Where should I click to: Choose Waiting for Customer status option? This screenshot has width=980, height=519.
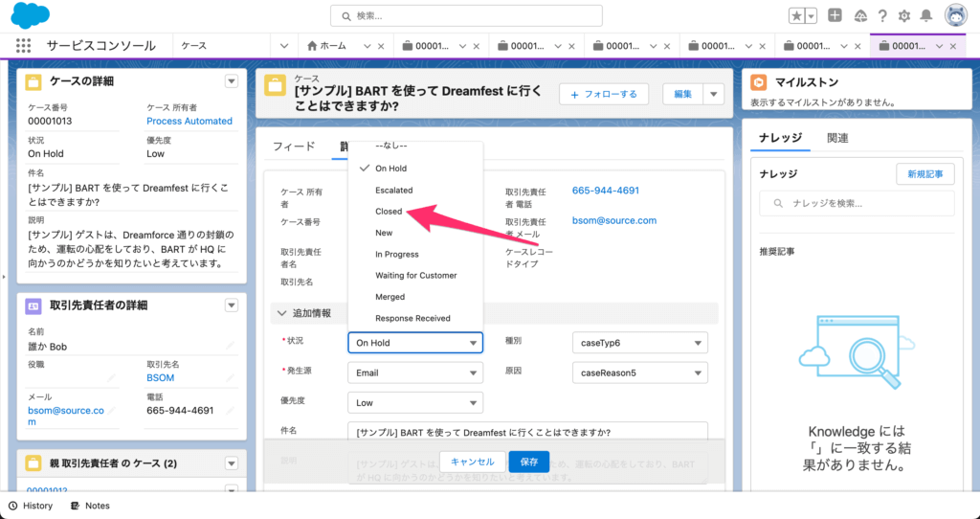tap(415, 275)
